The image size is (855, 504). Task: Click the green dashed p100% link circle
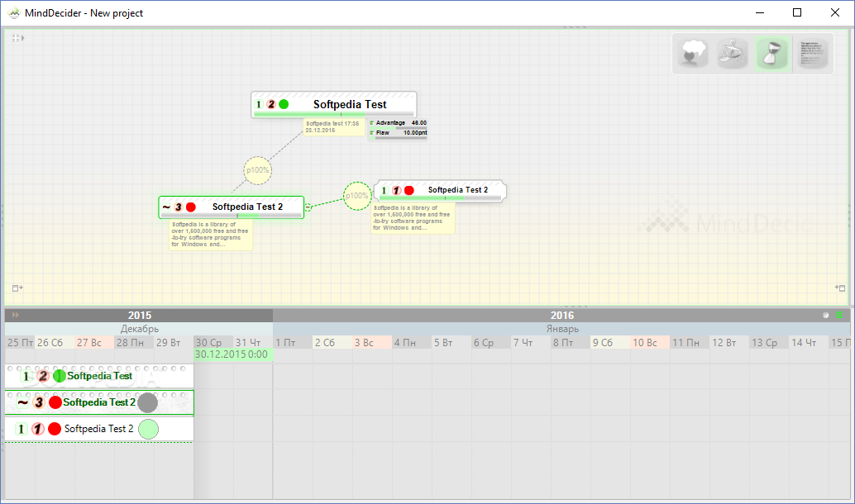[x=357, y=196]
